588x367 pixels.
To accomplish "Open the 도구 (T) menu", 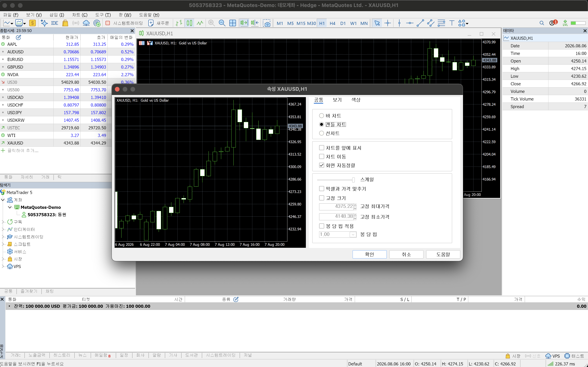I will click(103, 15).
